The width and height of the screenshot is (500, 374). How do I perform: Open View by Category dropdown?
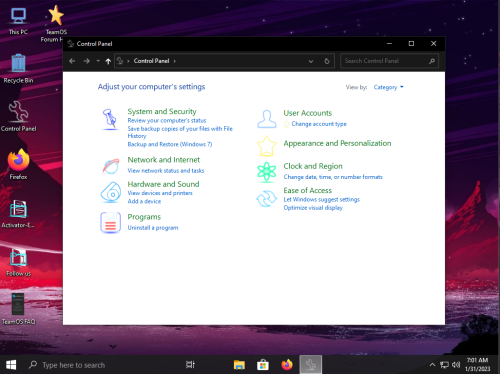pos(388,87)
